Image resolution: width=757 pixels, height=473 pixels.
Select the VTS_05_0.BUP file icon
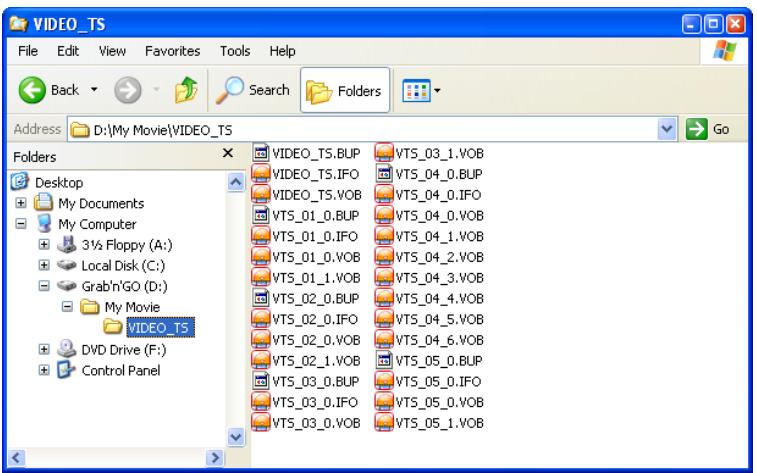tap(383, 361)
